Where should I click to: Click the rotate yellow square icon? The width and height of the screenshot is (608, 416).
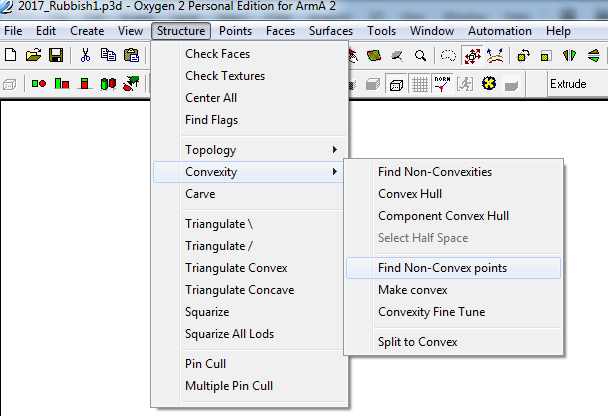523,56
